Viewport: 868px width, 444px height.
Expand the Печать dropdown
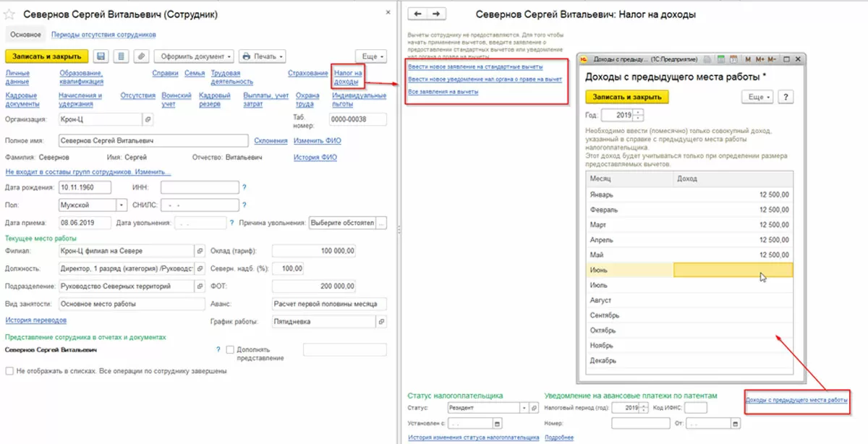click(262, 56)
